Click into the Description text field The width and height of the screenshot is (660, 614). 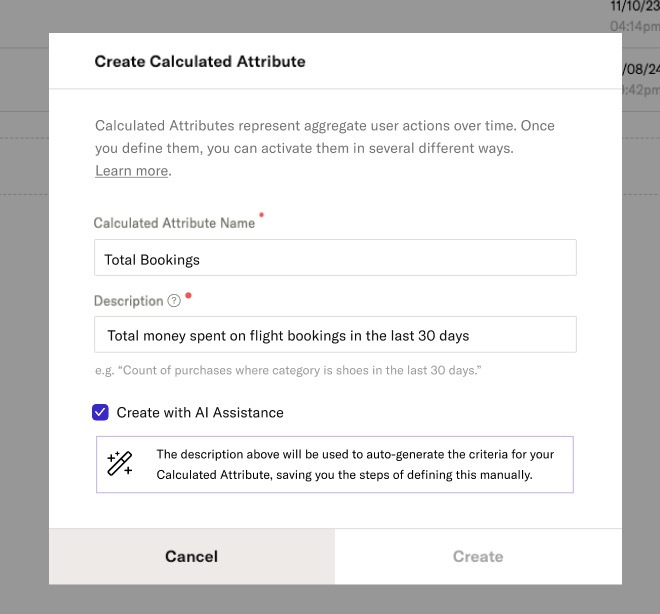(x=335, y=335)
